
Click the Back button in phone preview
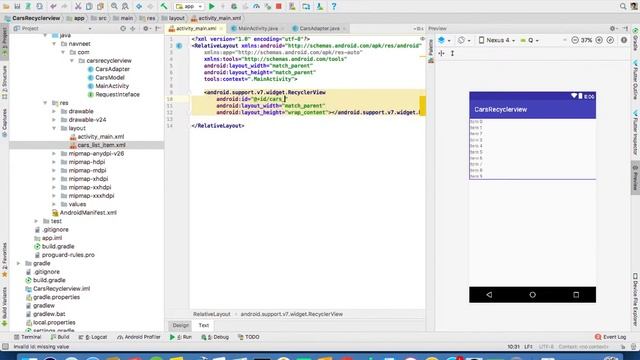[x=489, y=295]
